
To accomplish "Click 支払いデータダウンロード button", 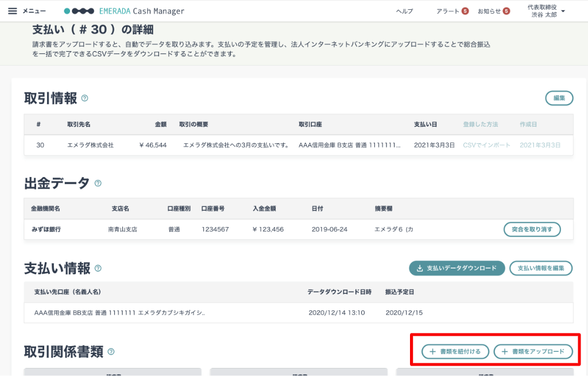I will pyautogui.click(x=457, y=268).
